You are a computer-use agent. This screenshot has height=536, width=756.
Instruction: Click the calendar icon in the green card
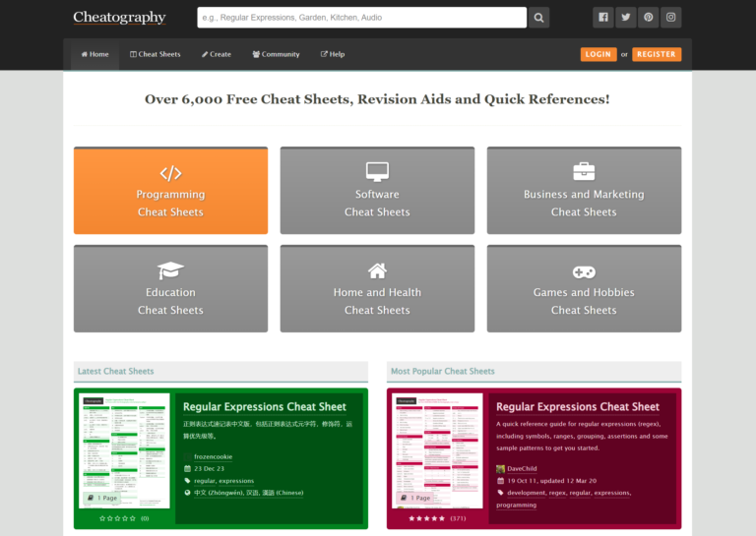188,468
